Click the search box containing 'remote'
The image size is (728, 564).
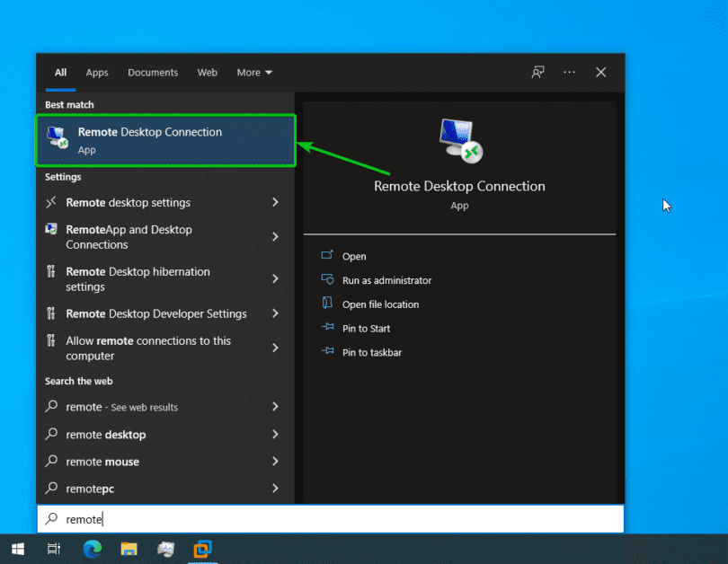331,518
